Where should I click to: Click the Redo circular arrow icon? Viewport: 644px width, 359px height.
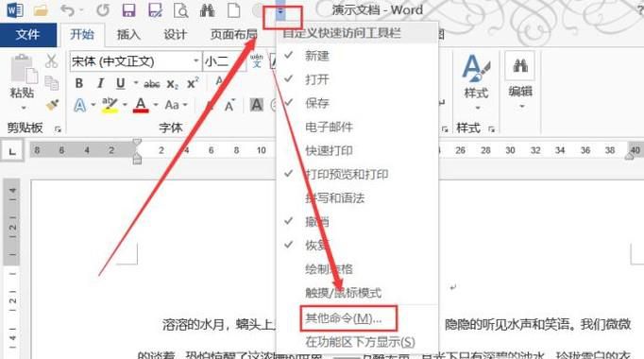[x=103, y=10]
